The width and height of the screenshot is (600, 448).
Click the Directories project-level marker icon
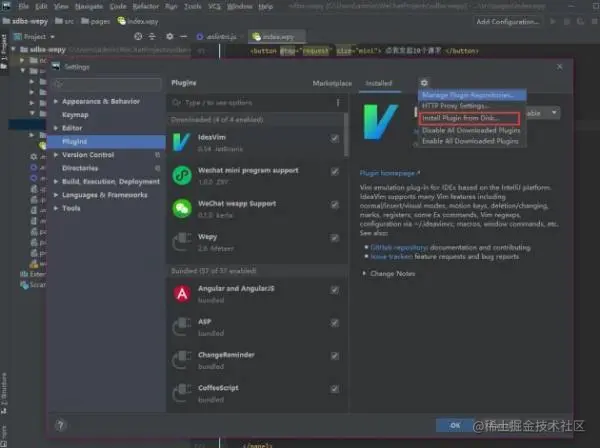[x=157, y=168]
